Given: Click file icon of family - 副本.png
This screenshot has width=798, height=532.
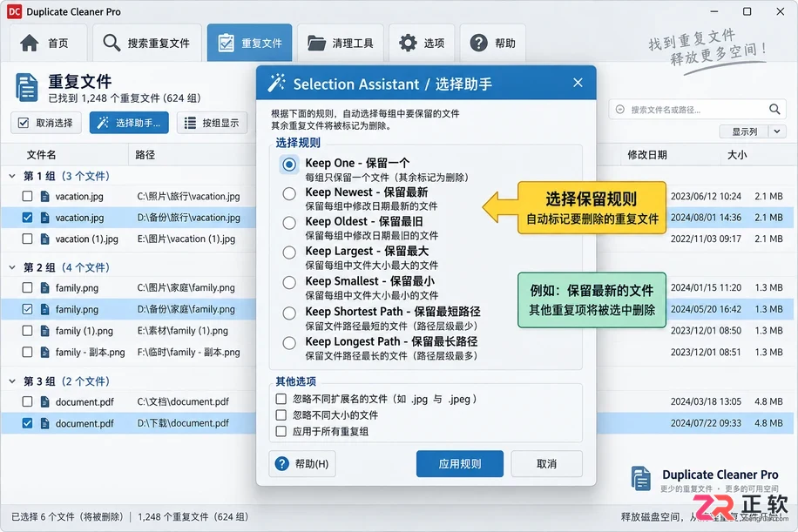Looking at the screenshot, I should pyautogui.click(x=44, y=352).
